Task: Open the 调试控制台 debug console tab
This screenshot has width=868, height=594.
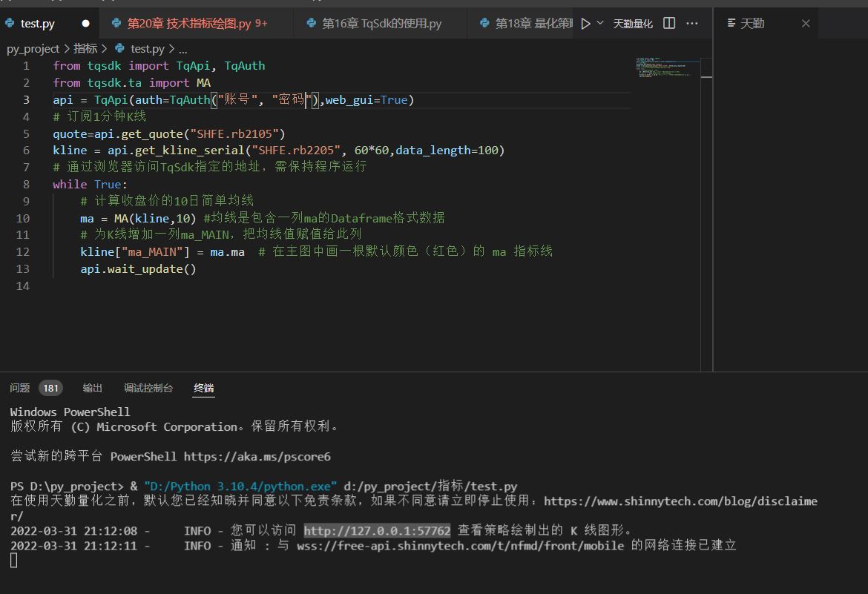Action: tap(148, 388)
